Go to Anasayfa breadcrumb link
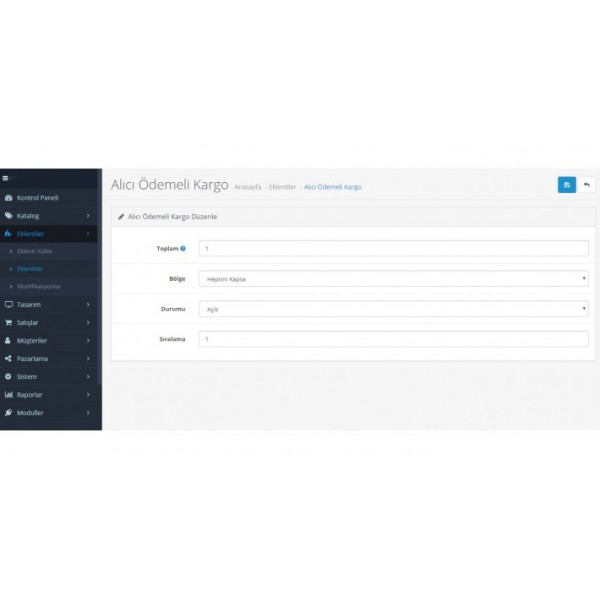The height and width of the screenshot is (600, 600). (248, 187)
